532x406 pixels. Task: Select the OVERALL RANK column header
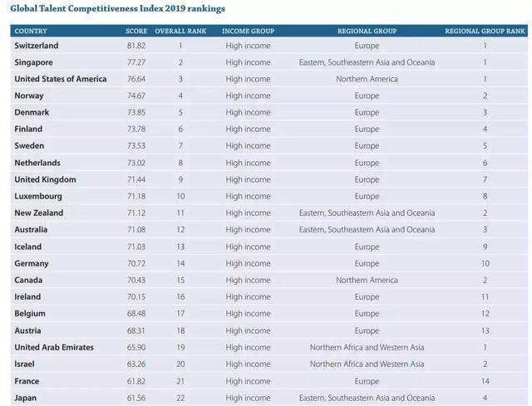click(x=180, y=31)
